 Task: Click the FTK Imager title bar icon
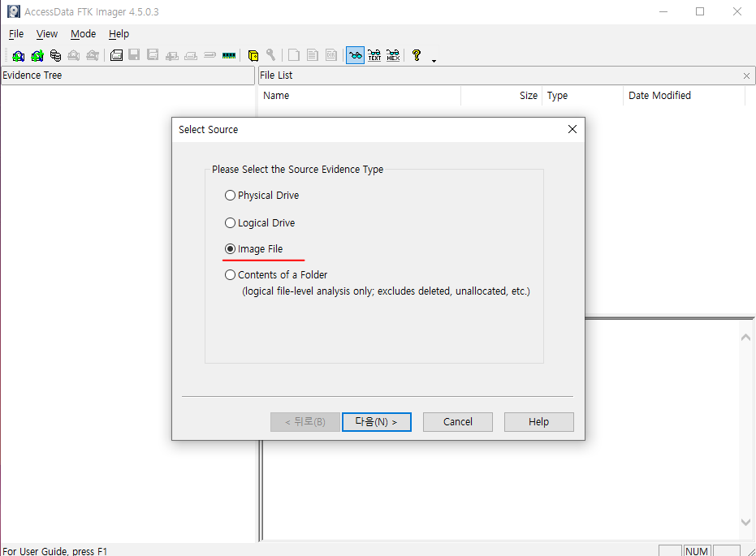tap(14, 11)
